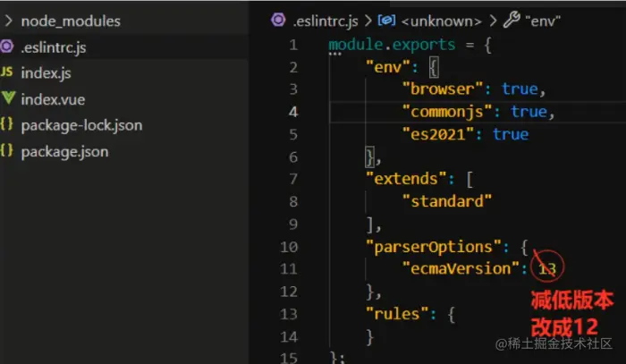Click the "parserOptions" key on line 10

[433, 247]
